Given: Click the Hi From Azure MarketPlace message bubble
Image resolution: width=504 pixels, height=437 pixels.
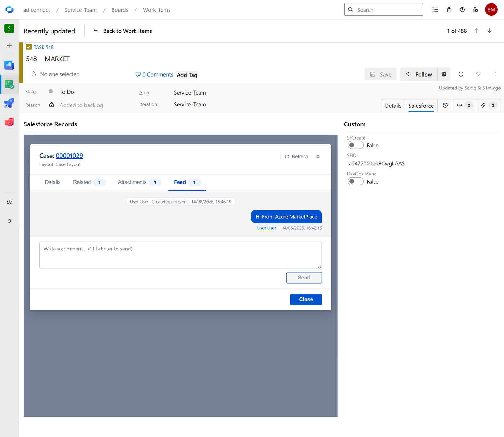Looking at the screenshot, I should [286, 217].
